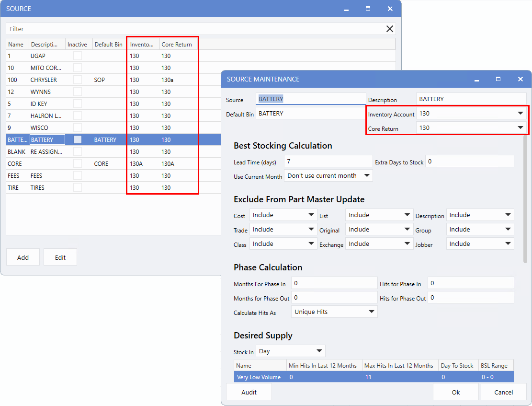Click the Audit button
Screen dimensions: 532x406
[249, 392]
